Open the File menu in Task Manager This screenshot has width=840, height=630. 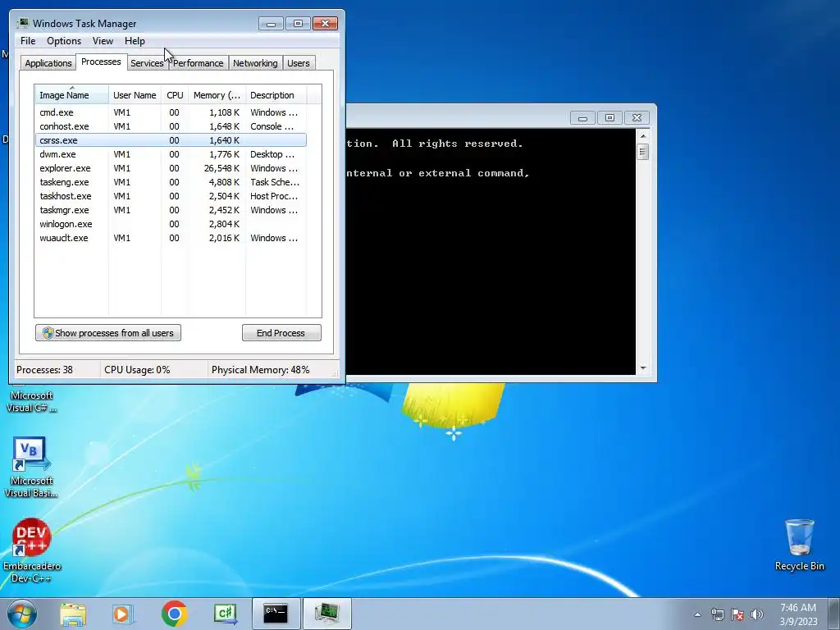pos(28,41)
